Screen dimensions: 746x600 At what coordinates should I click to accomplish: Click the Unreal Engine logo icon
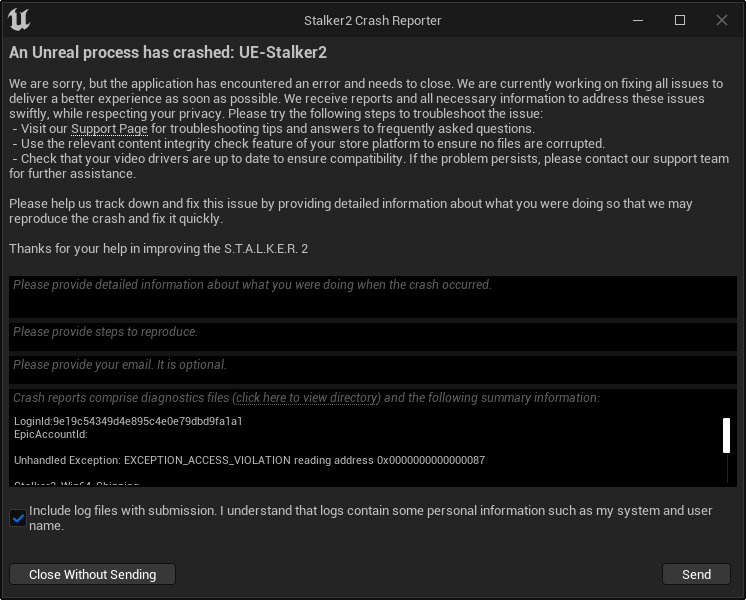point(18,20)
